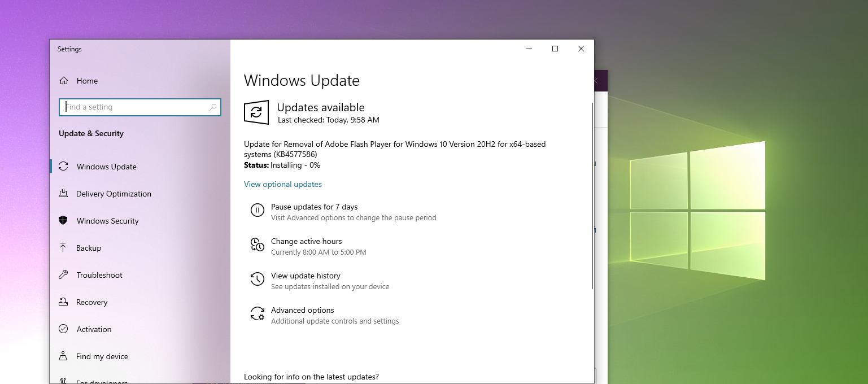Click the Windows Update page heading
The height and width of the screenshot is (384, 868).
[x=302, y=81]
